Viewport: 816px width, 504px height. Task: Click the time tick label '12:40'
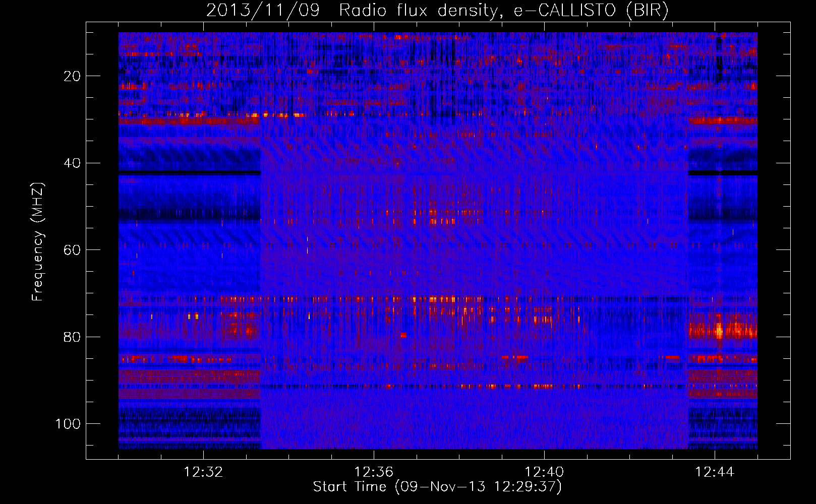click(x=544, y=472)
